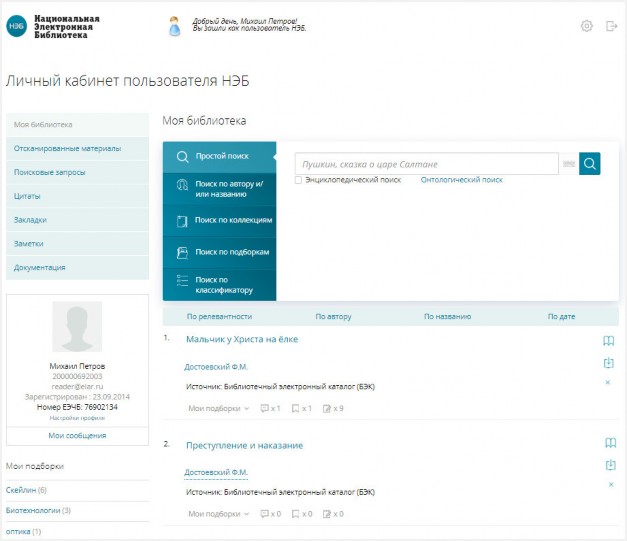Open Заметки menu item
Screen dimensions: 627x541
(78, 244)
